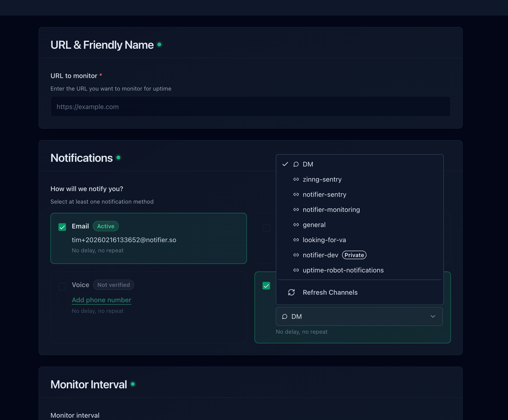508x420 pixels.
Task: Uncheck the Email notification checkbox
Action: [62, 227]
